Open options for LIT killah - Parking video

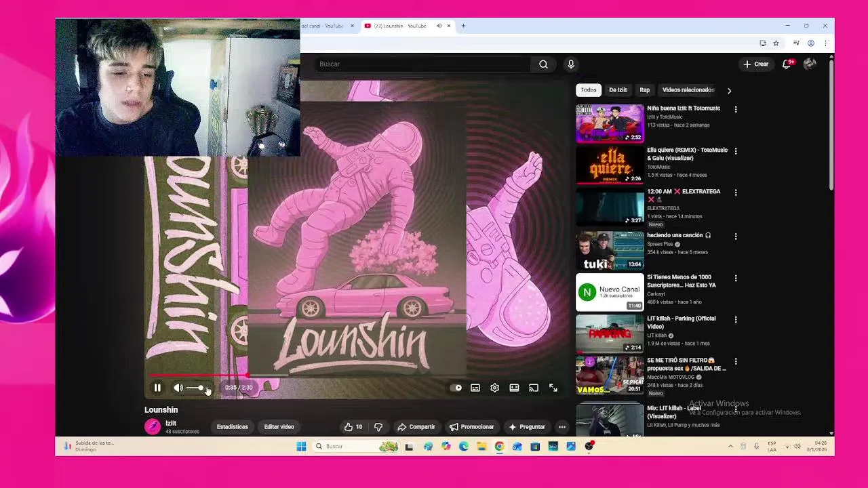tap(736, 319)
